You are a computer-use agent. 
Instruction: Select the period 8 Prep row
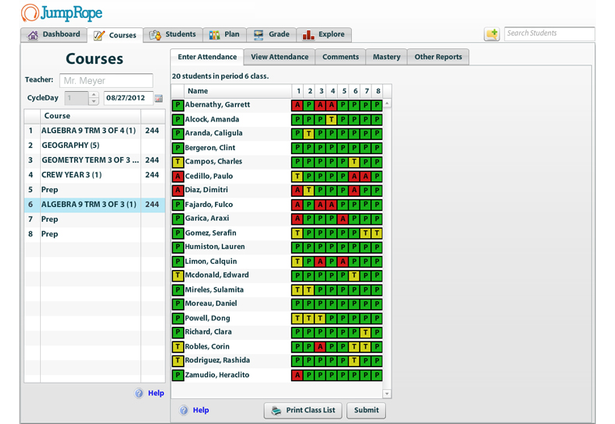pos(95,234)
